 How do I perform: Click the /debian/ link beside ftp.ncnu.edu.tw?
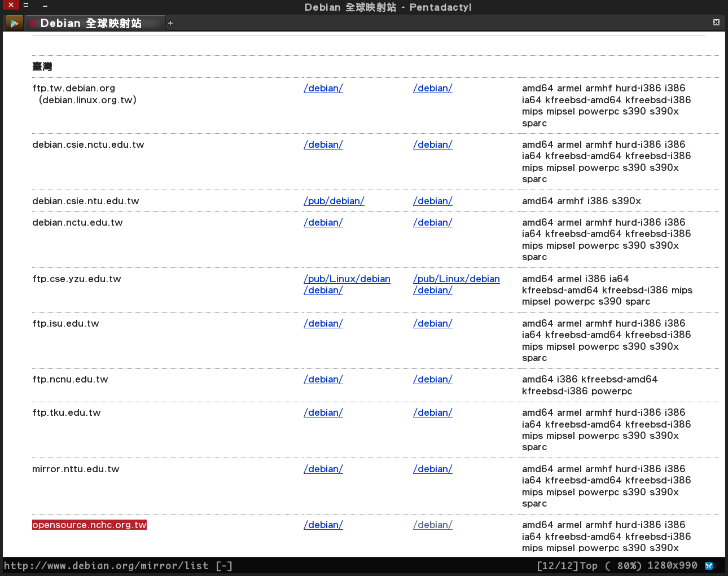323,379
